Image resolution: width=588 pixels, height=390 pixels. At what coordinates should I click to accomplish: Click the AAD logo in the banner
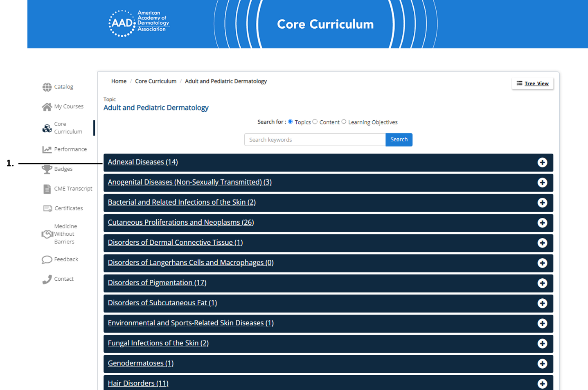pyautogui.click(x=139, y=23)
